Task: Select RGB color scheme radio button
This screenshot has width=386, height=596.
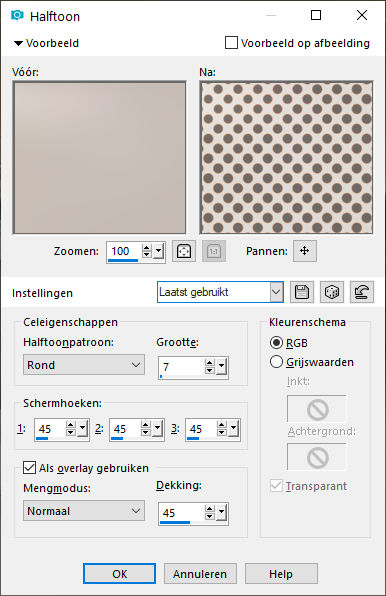Action: click(x=276, y=342)
